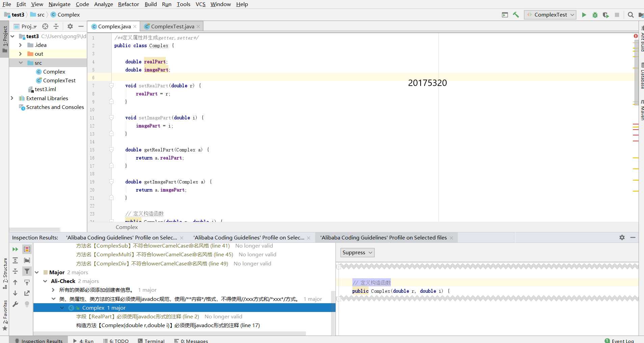Open the 4: Run tool window
Viewport: 644px width, 343px height.
[x=83, y=341]
